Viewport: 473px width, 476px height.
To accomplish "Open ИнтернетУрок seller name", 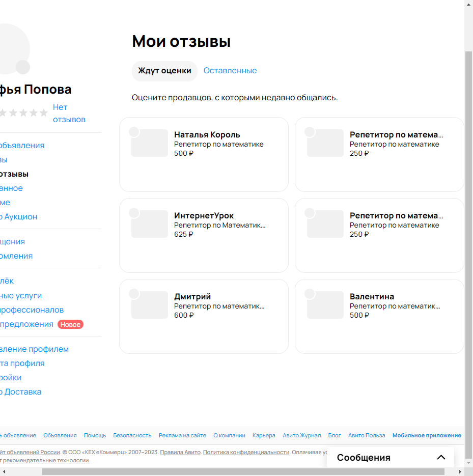I will click(204, 215).
